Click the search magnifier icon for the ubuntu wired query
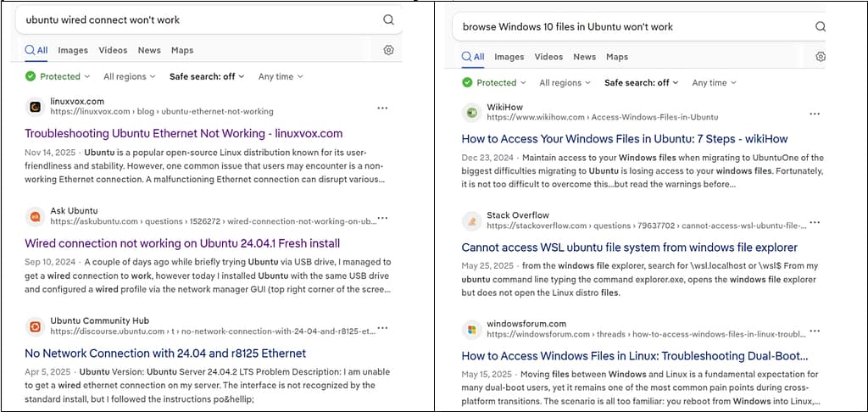Image resolution: width=868 pixels, height=412 pixels. tap(388, 19)
